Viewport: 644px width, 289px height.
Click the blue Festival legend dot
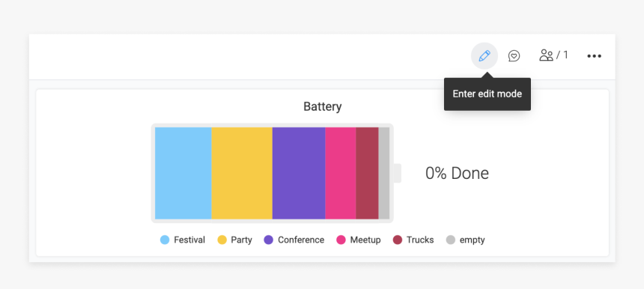coord(165,240)
